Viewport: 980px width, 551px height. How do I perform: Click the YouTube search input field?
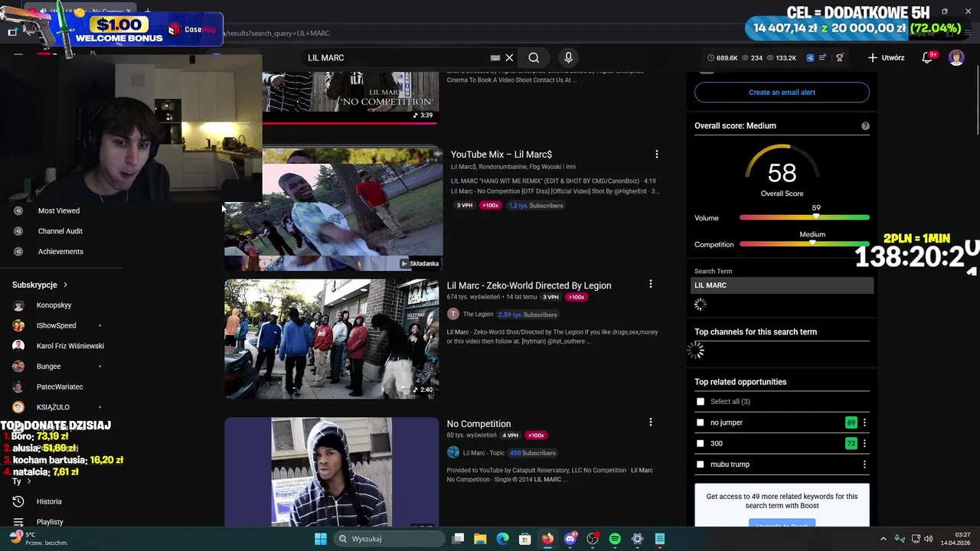tap(397, 57)
